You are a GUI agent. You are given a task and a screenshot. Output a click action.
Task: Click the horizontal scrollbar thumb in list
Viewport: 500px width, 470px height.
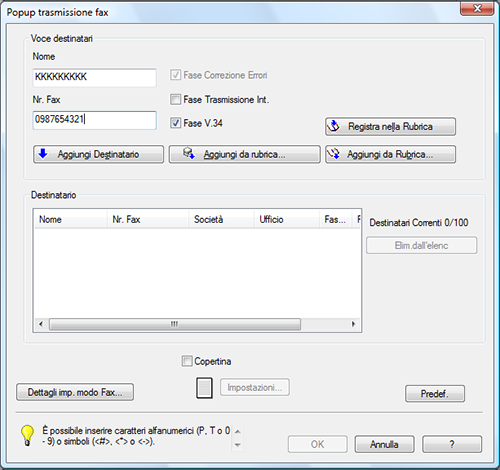coord(175,324)
